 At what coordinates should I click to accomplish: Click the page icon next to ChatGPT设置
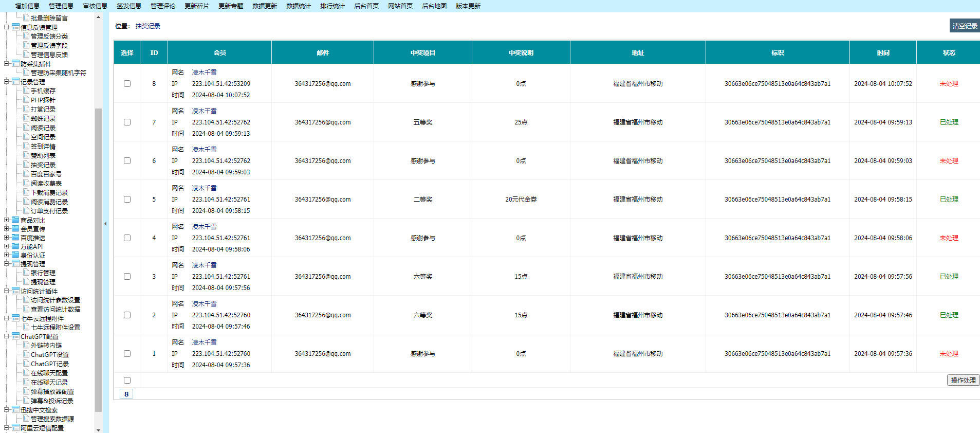click(x=26, y=354)
